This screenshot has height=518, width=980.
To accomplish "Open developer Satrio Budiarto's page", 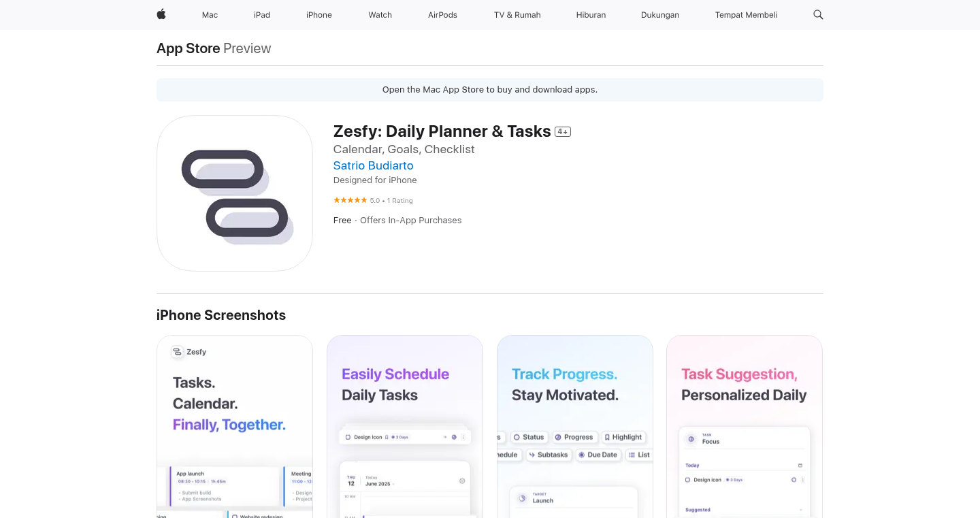I will (x=373, y=165).
